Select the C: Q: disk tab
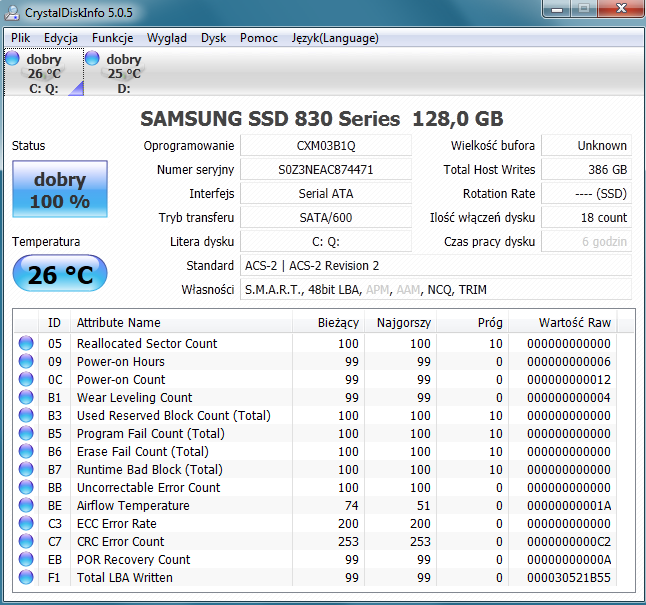This screenshot has width=646, height=605. click(44, 73)
